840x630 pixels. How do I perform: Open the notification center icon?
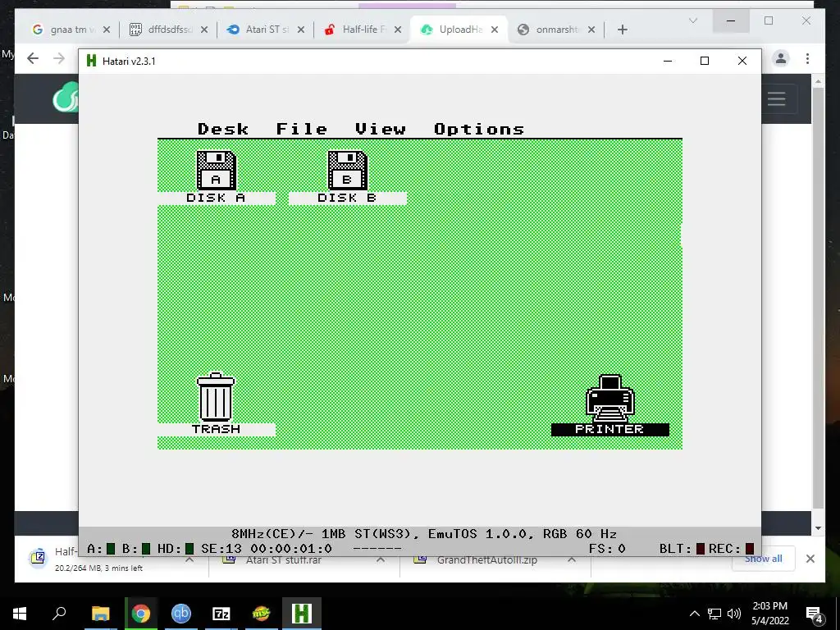tap(815, 615)
